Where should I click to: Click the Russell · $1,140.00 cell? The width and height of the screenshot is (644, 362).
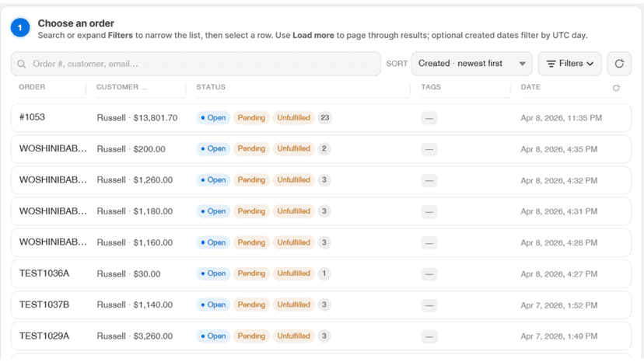click(135, 305)
